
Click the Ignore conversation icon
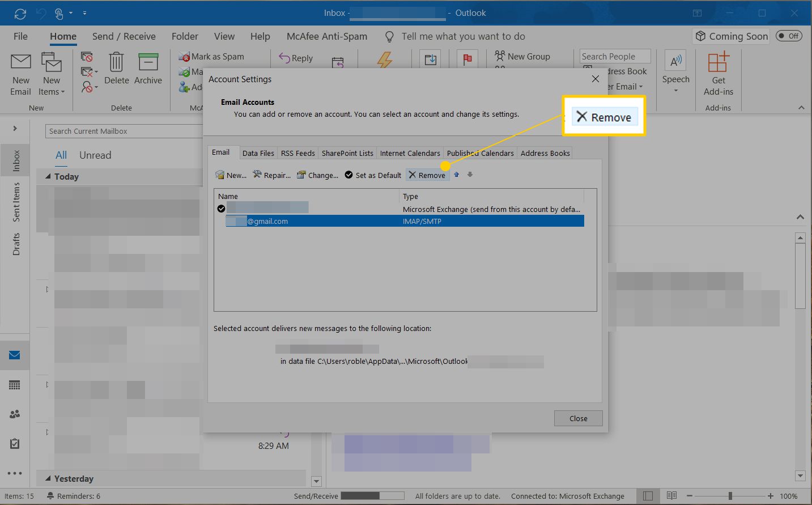[x=87, y=57]
